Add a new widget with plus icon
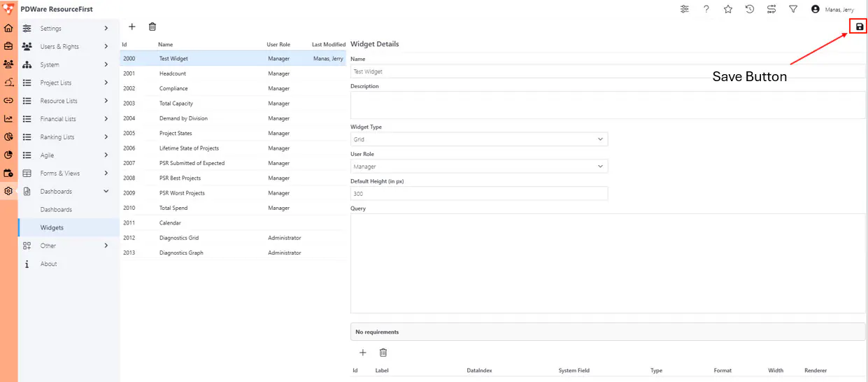868x382 pixels. point(131,27)
